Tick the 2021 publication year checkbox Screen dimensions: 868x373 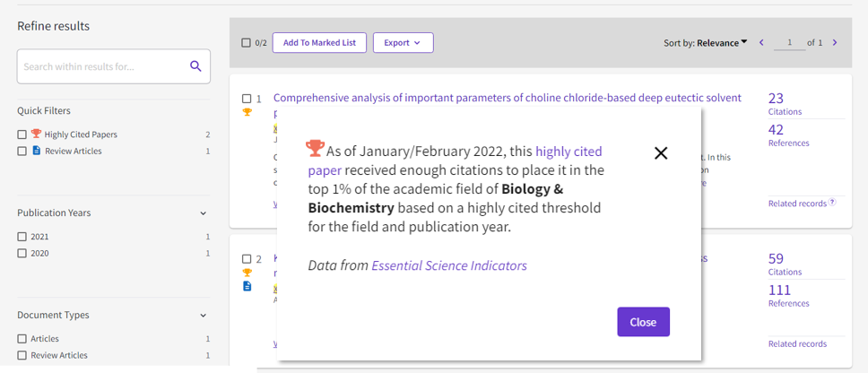coord(22,237)
